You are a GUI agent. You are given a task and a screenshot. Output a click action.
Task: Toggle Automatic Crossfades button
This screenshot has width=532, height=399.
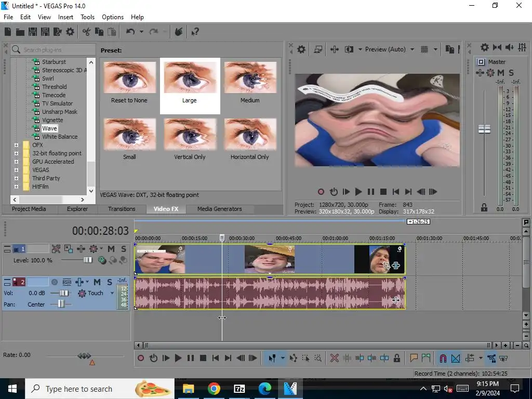(456, 358)
